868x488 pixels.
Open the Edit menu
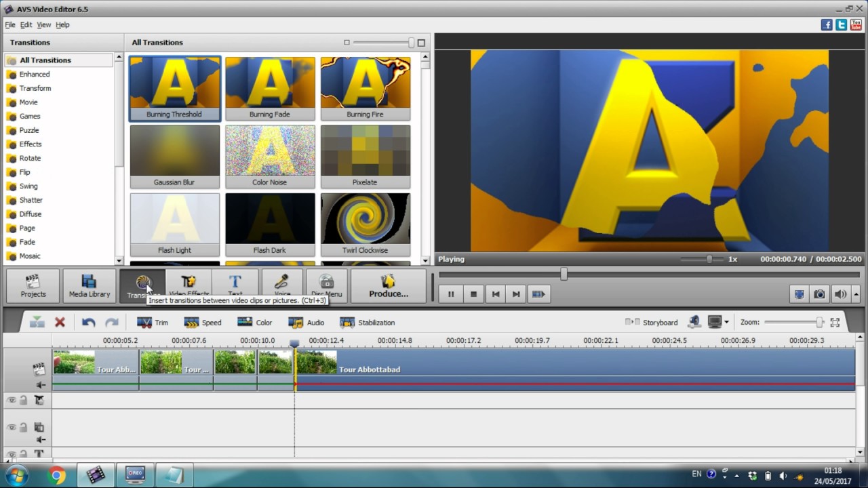(x=26, y=24)
